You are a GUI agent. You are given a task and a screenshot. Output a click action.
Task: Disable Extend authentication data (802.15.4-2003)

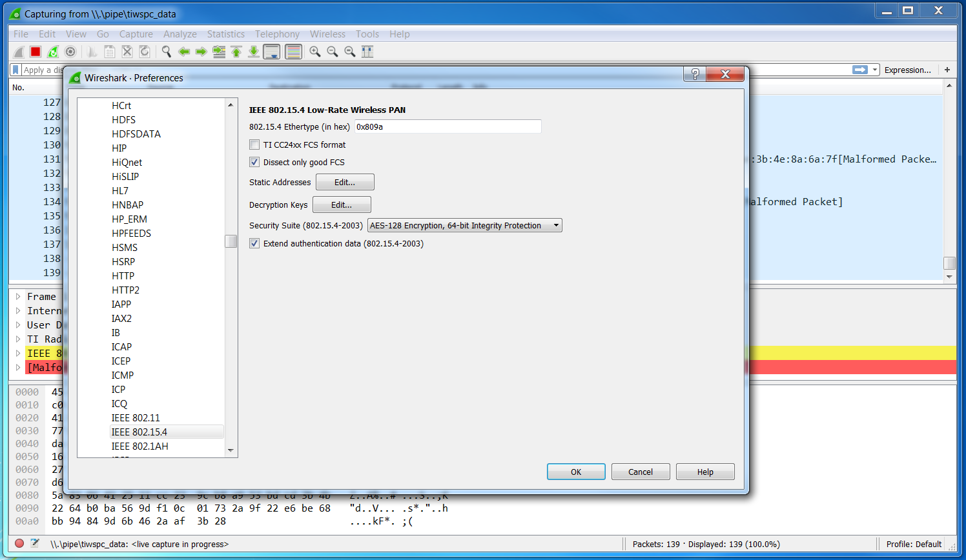coord(254,243)
